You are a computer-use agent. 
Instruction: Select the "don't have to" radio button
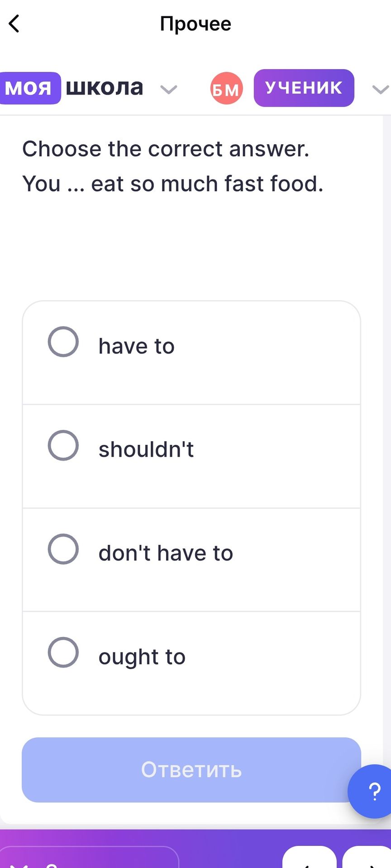click(63, 549)
